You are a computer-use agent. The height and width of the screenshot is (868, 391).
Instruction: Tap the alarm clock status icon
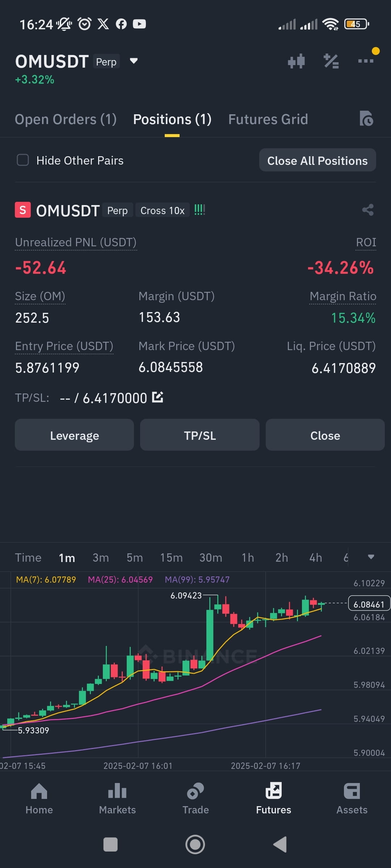[x=85, y=24]
